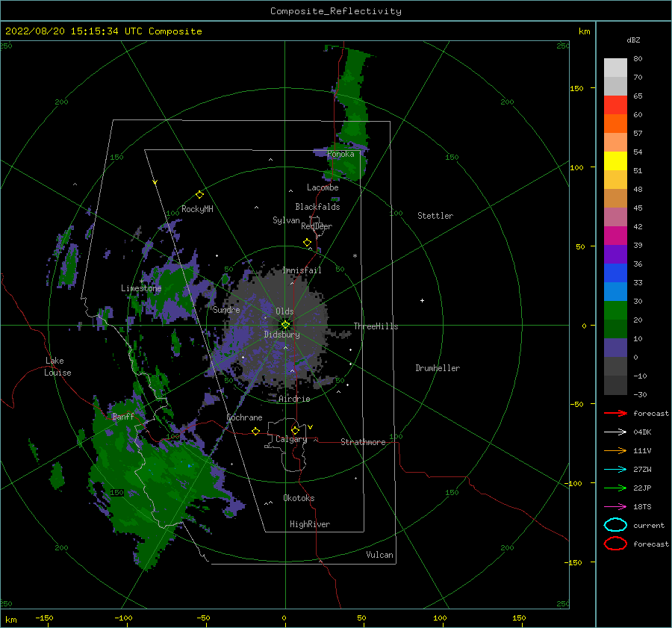Click the ThreeHills label
The width and height of the screenshot is (672, 628).
point(376,326)
